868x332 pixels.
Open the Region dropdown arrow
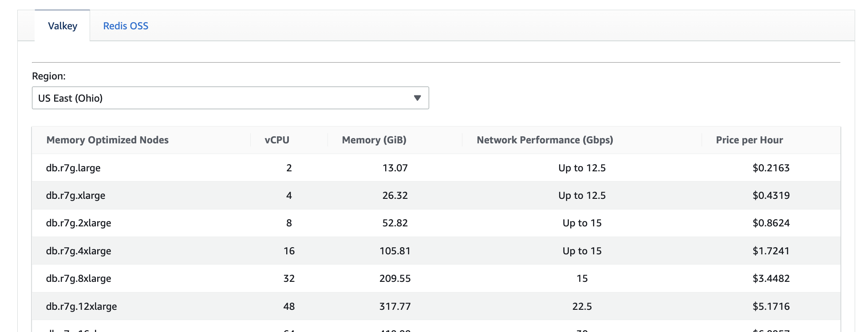[x=417, y=98]
